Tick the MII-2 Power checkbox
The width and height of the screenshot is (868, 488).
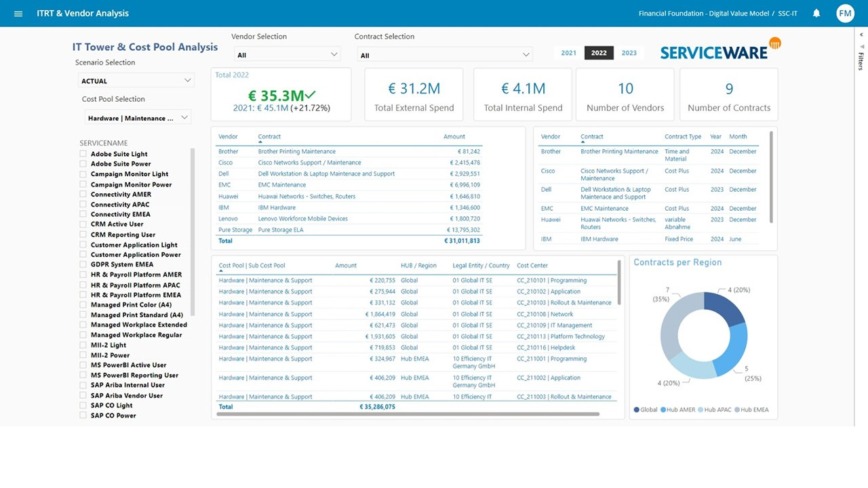(83, 355)
